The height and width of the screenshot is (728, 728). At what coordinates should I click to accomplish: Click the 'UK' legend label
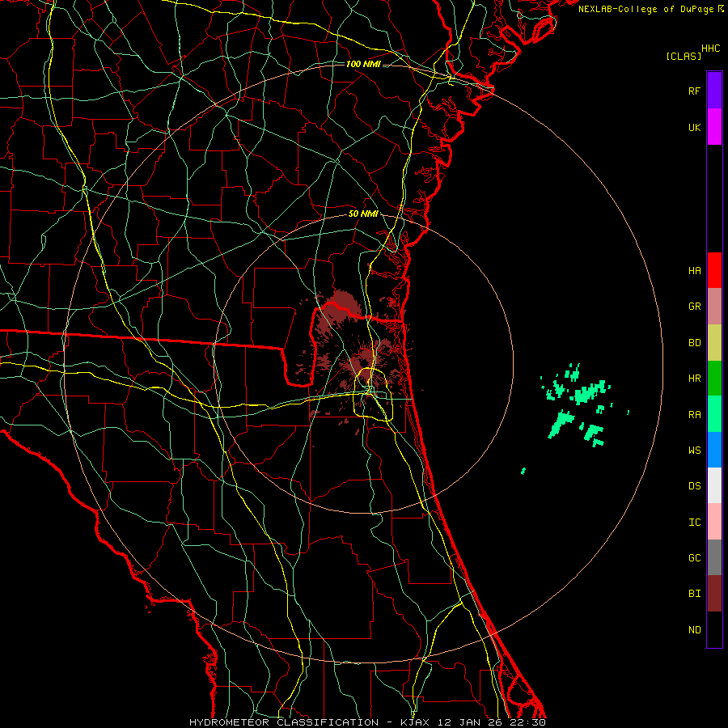pyautogui.click(x=694, y=127)
